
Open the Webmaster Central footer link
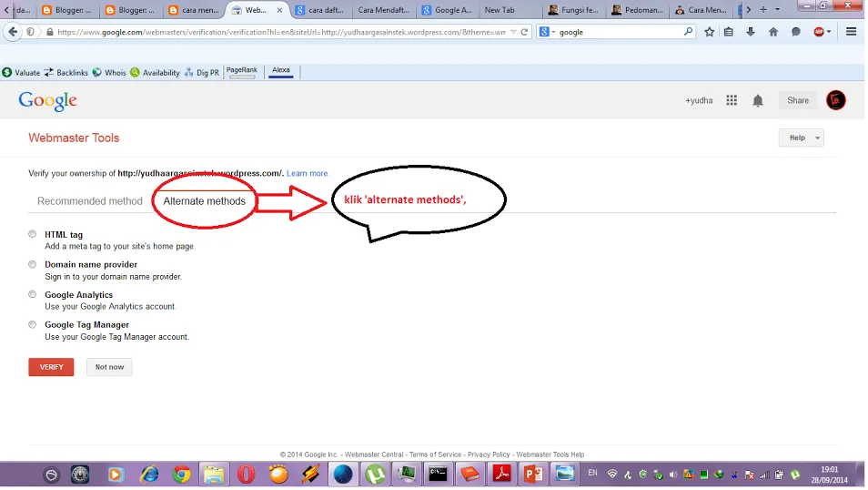click(374, 454)
